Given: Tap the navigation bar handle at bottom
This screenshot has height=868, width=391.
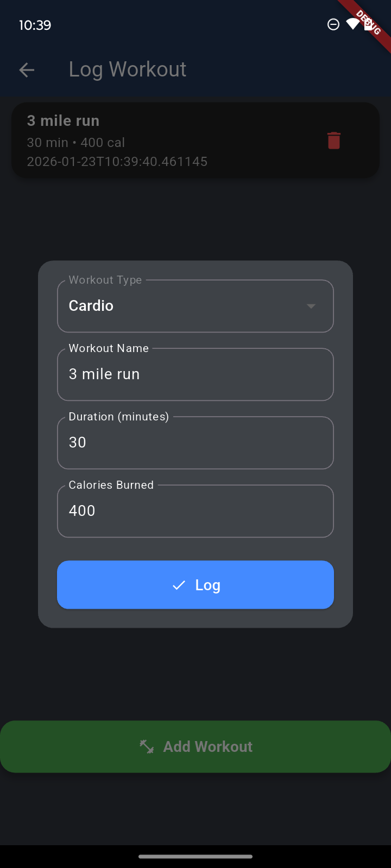Looking at the screenshot, I should [x=195, y=857].
